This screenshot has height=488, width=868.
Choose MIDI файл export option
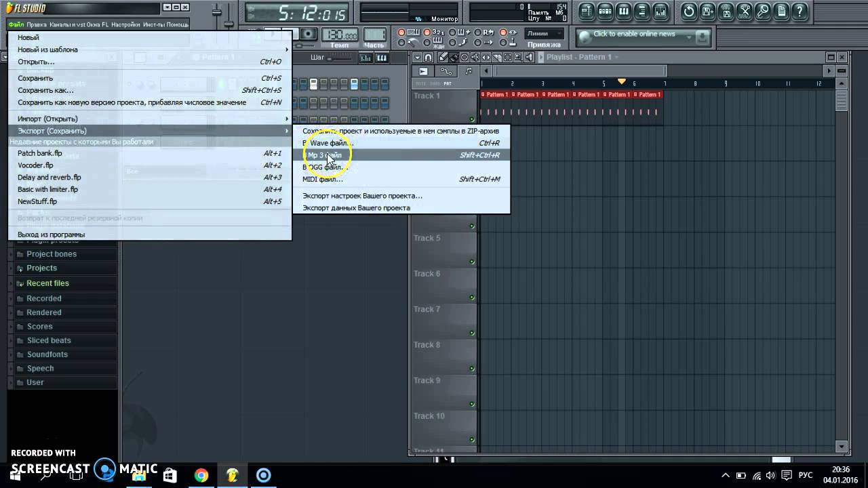pos(401,180)
